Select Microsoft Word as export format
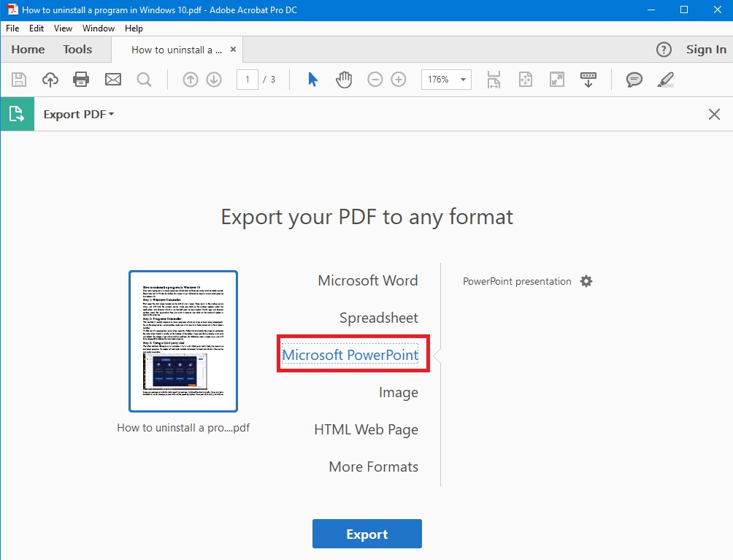Viewport: 733px width, 560px height. 367,280
